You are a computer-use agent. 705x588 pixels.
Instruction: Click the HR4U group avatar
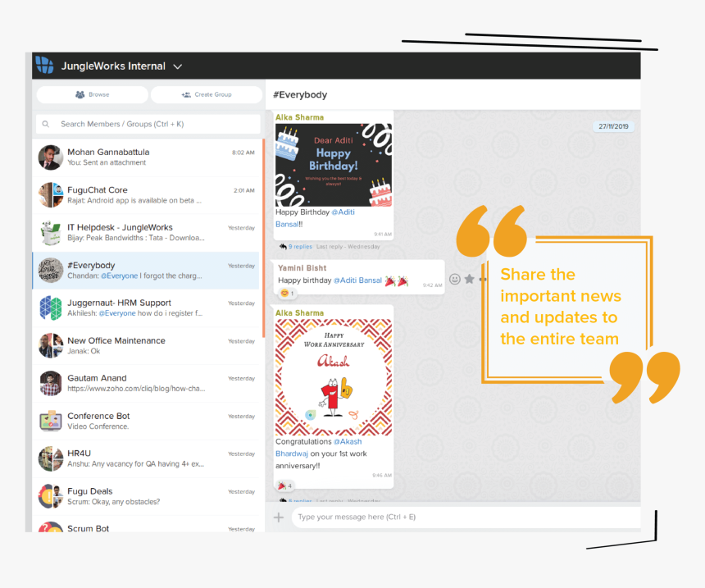51,458
